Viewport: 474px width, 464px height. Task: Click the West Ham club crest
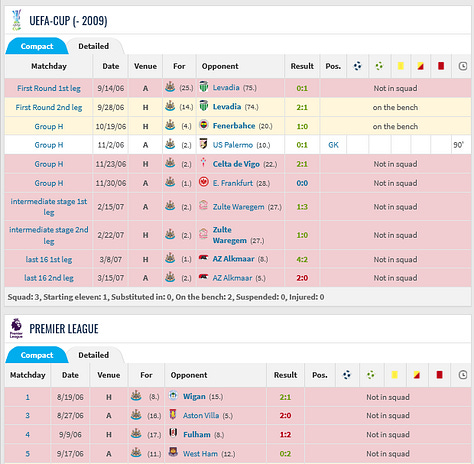[173, 452]
